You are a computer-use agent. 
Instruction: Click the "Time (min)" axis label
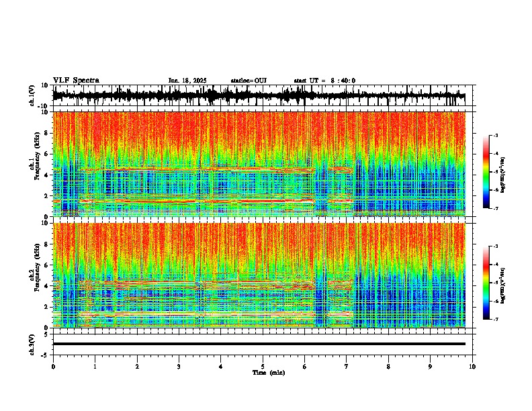pyautogui.click(x=269, y=373)
